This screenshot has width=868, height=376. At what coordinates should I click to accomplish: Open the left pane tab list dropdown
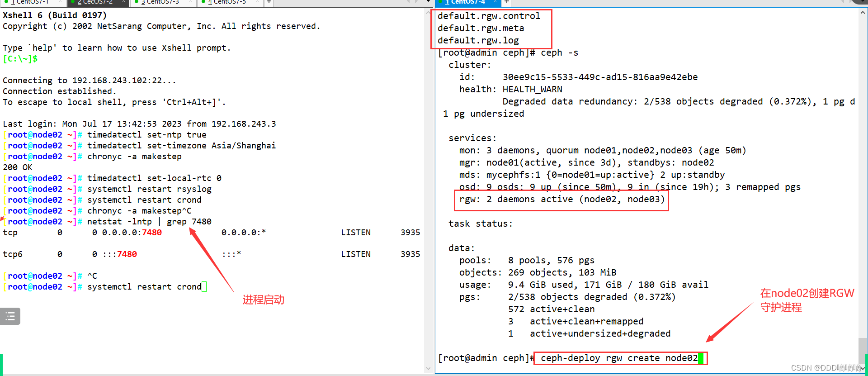pos(428,2)
